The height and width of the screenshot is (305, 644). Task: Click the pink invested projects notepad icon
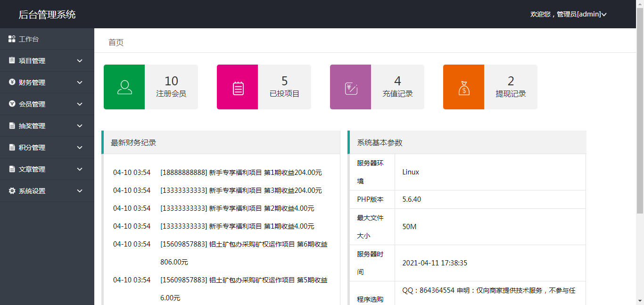pos(238,88)
